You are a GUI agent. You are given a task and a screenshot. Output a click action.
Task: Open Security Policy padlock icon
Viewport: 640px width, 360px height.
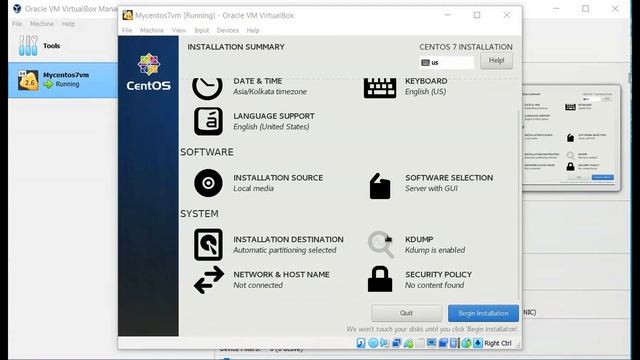[380, 279]
